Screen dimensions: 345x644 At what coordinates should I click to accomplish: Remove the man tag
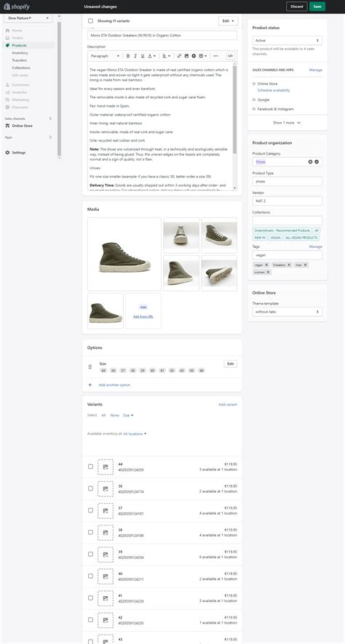coord(305,265)
